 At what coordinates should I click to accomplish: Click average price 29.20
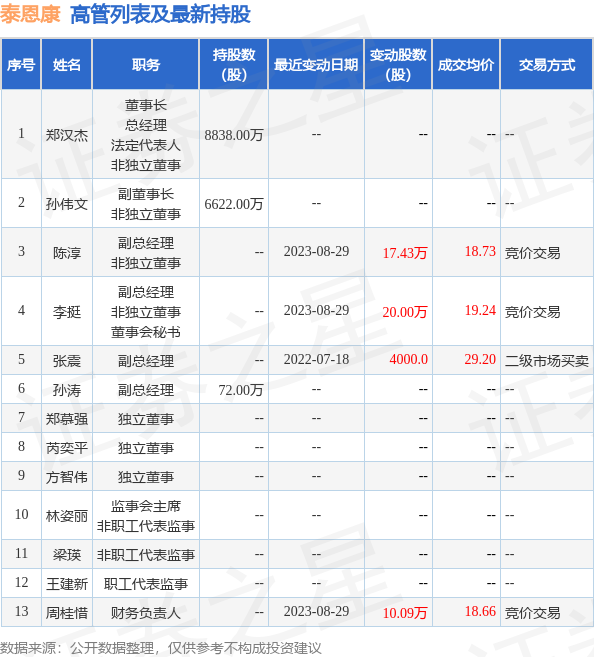480,360
